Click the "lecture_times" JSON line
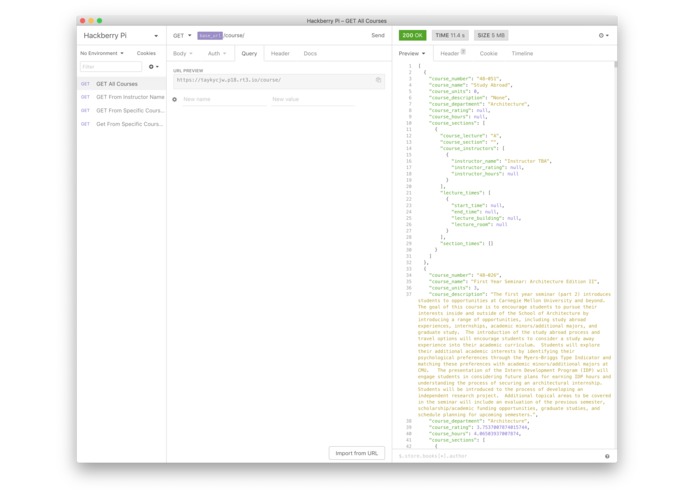The height and width of the screenshot is (494, 695). (x=465, y=193)
